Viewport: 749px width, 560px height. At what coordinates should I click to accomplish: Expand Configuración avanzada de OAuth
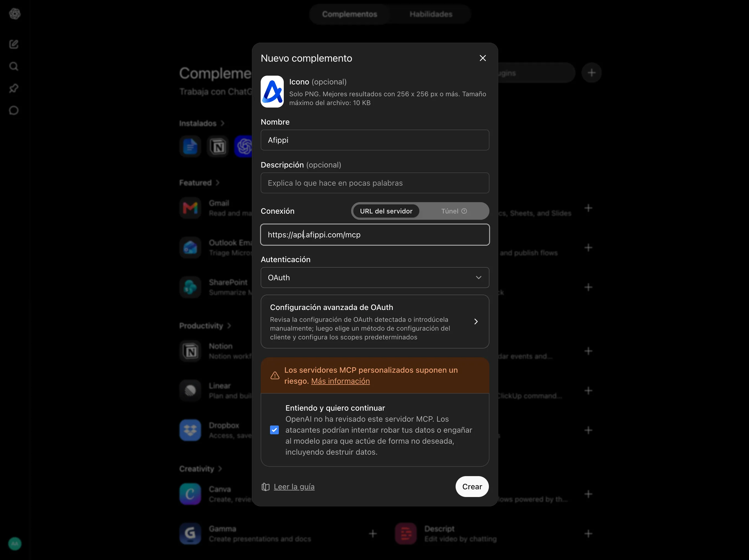[x=375, y=322]
